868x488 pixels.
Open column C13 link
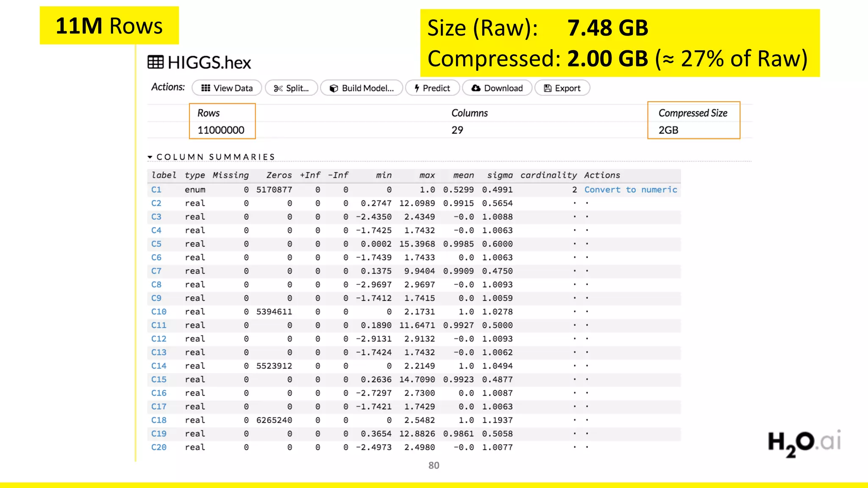tap(159, 352)
